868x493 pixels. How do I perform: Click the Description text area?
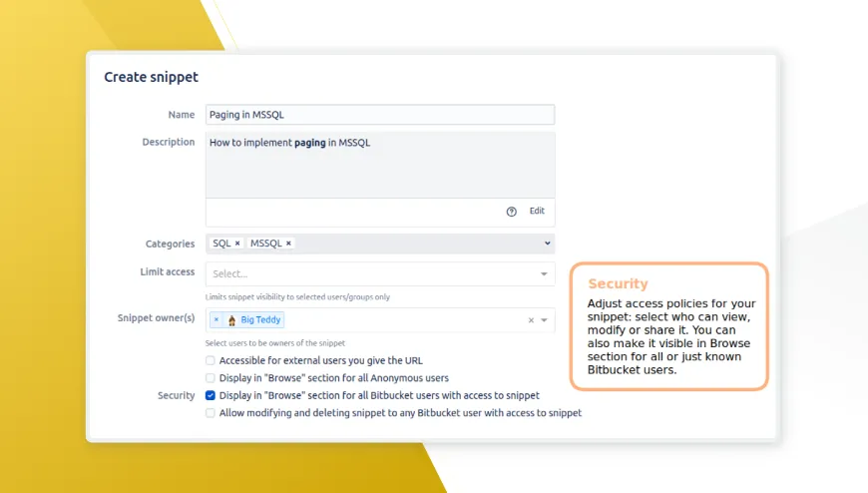coord(380,165)
